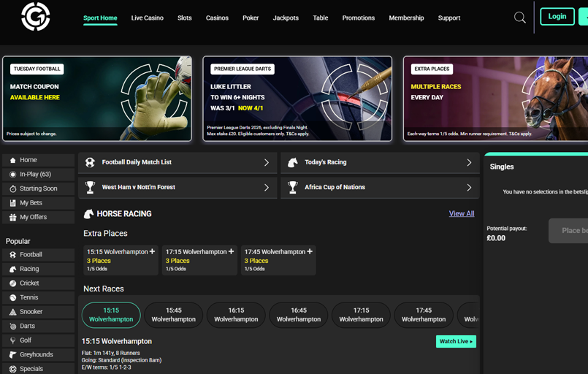Open the Promotions menu item
Image resolution: width=588 pixels, height=374 pixels.
359,18
